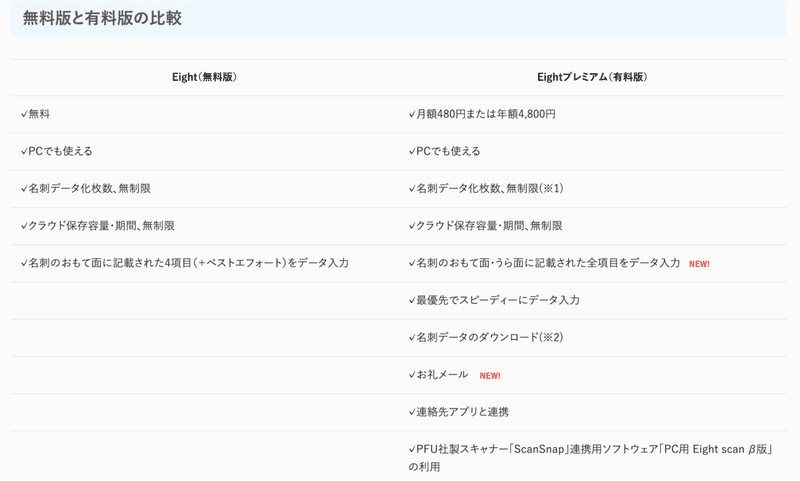800x481 pixels.
Task: Click the お礼メール feature text
Action: (x=438, y=374)
